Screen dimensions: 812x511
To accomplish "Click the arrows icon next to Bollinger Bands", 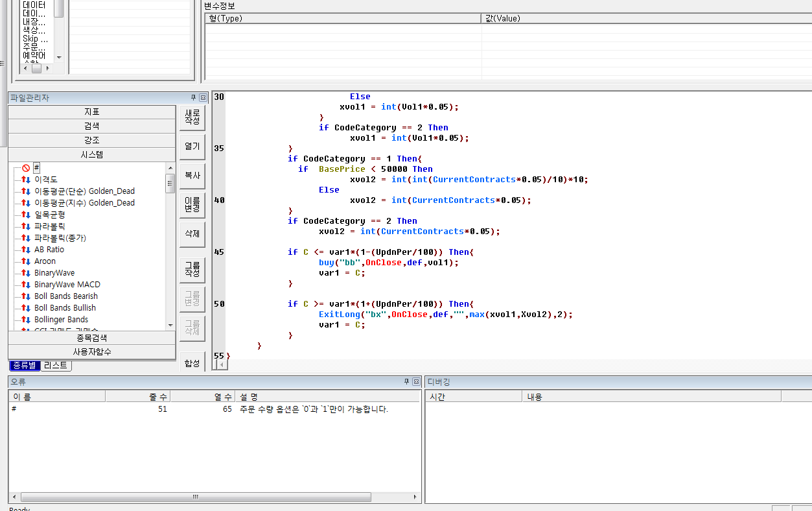I will click(x=26, y=320).
